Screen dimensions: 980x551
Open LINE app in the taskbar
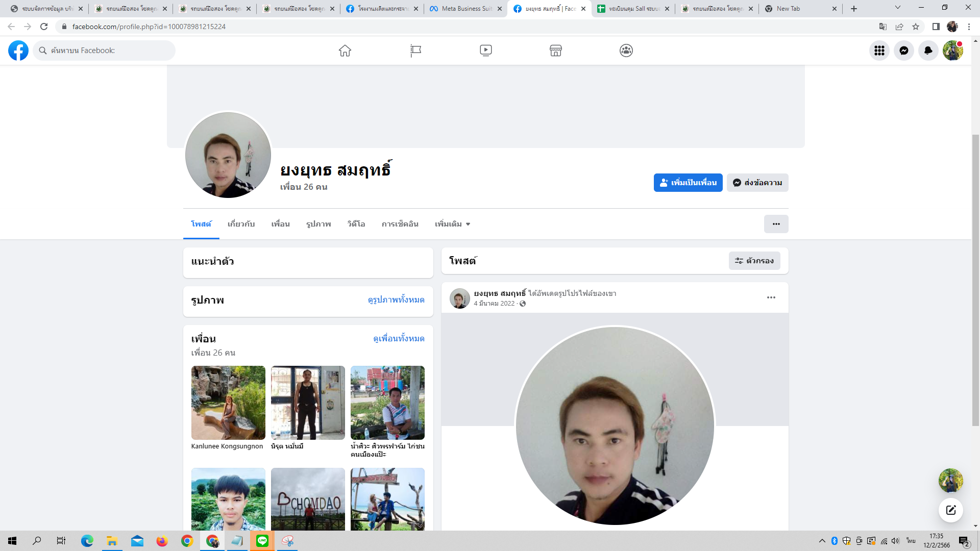click(262, 541)
